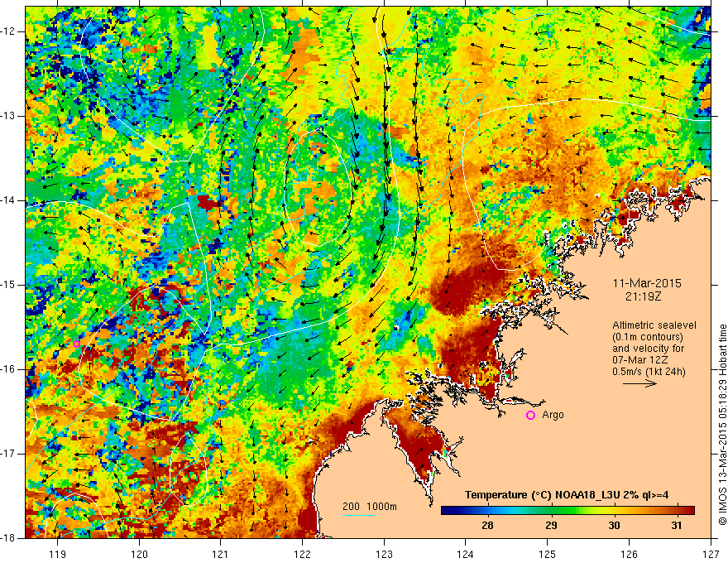Click the latitude axis label "-16"
The width and height of the screenshot is (728, 563).
(8, 369)
